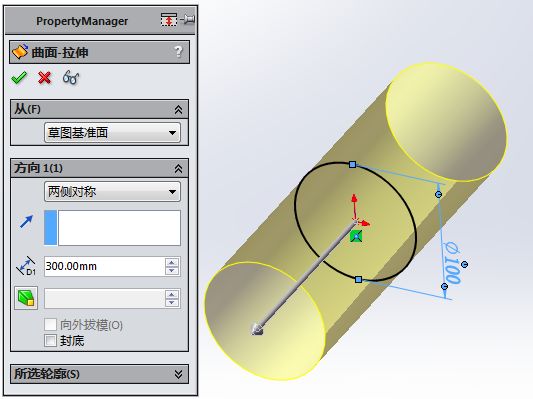This screenshot has height=399, width=533.
Task: Expand the 所选轮廓(S) section
Action: click(178, 374)
